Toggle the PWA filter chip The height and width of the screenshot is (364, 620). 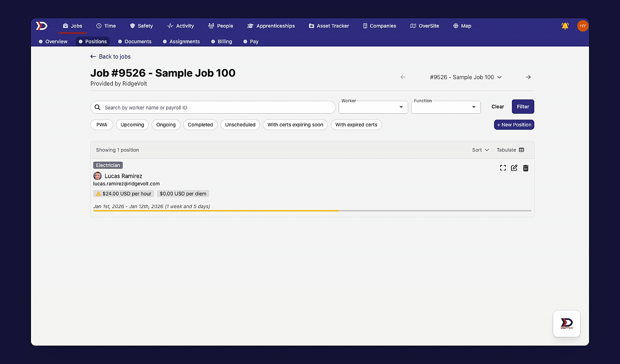(x=102, y=125)
